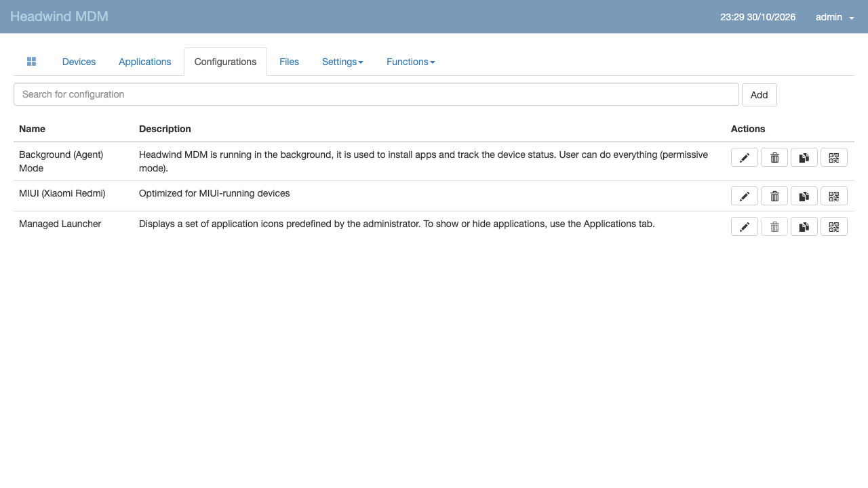Edit the Managed Launcher configuration

click(x=745, y=226)
